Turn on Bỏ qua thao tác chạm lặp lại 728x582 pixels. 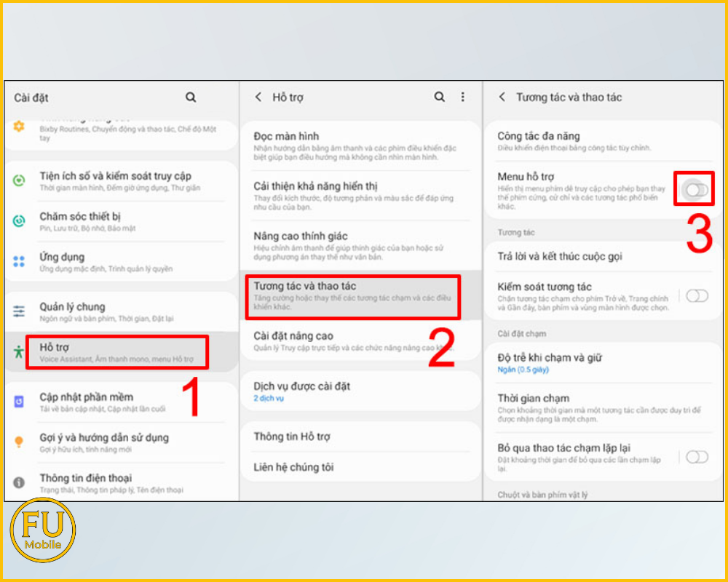pyautogui.click(x=696, y=457)
